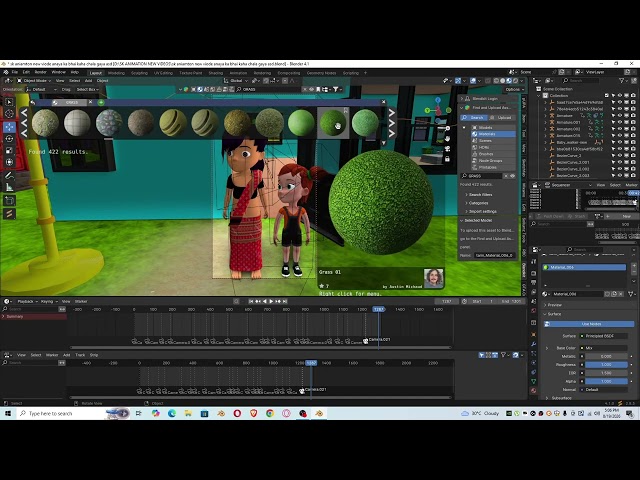The image size is (640, 480).
Task: Open the Output properties tab icon
Action: [x=533, y=282]
